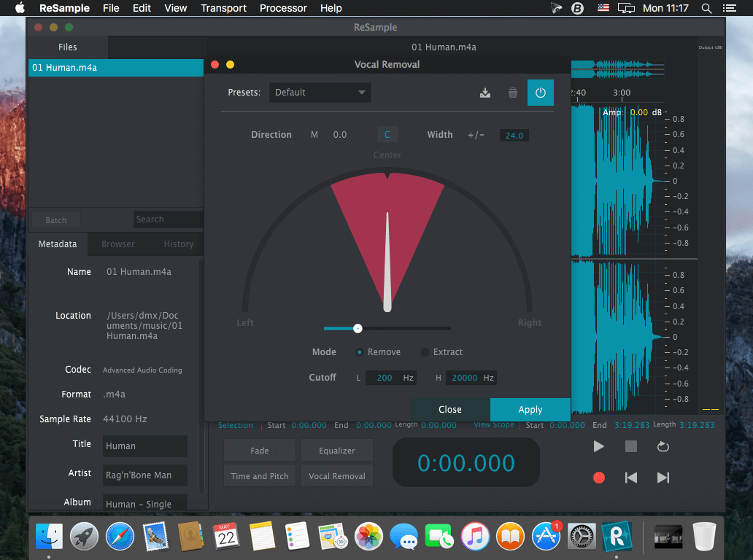Toggle the Vocal Removal power button
The width and height of the screenshot is (753, 560).
pyautogui.click(x=540, y=93)
